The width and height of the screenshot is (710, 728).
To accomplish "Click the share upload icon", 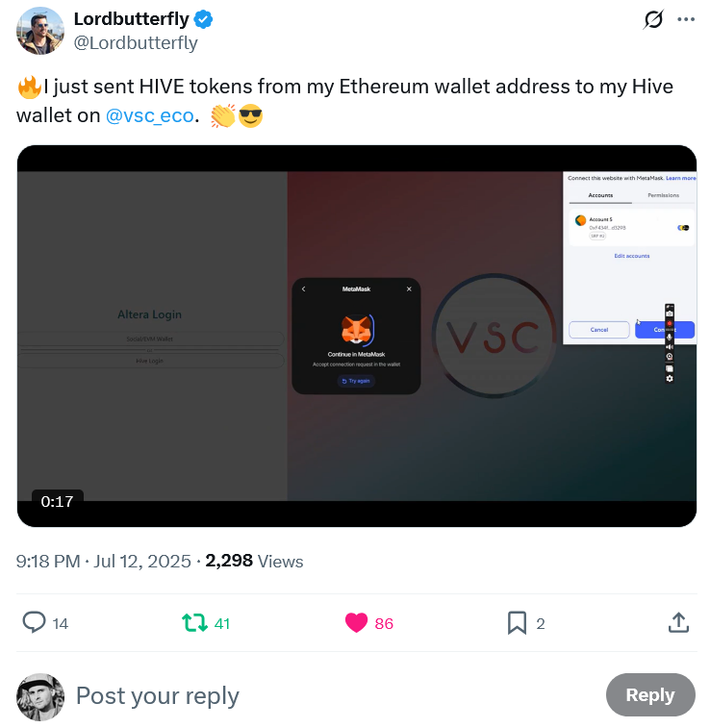I will coord(678,622).
